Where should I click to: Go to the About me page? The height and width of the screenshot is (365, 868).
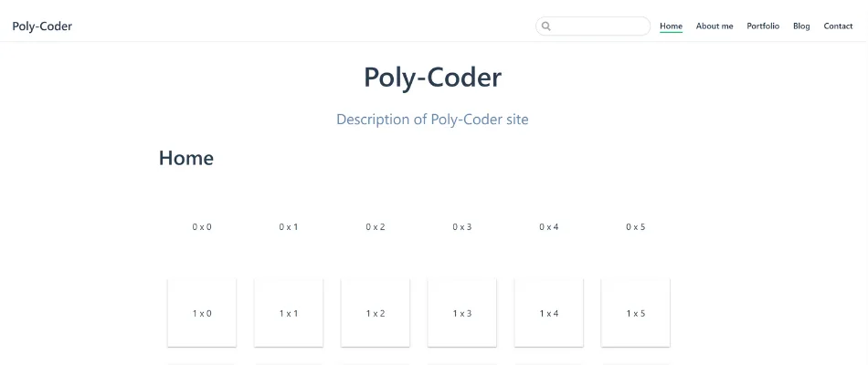click(715, 26)
